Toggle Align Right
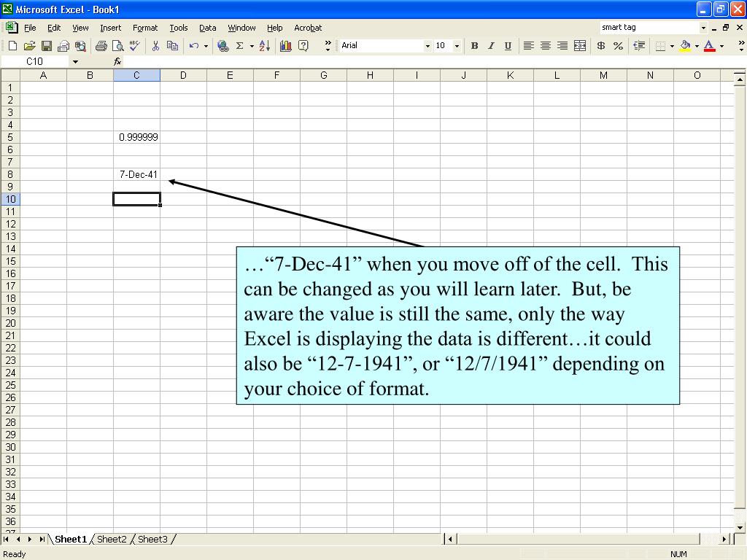Viewport: 747px width, 560px height. [562, 46]
